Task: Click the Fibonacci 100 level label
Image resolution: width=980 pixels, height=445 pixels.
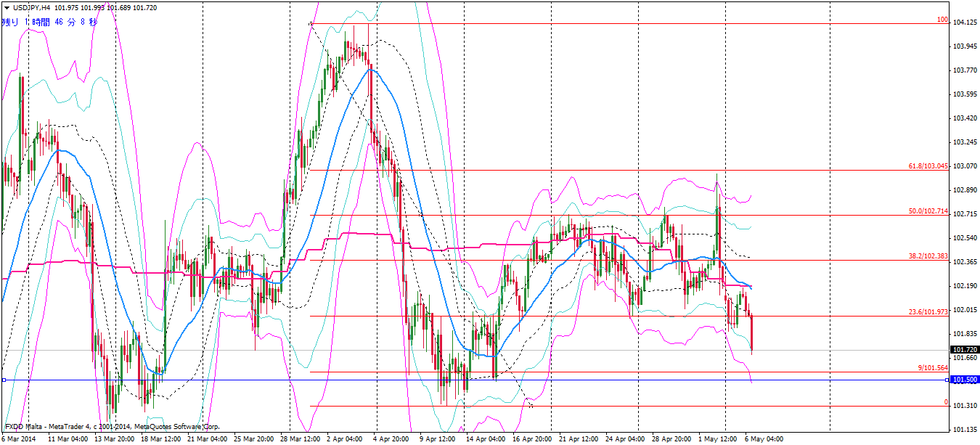Action: point(942,20)
